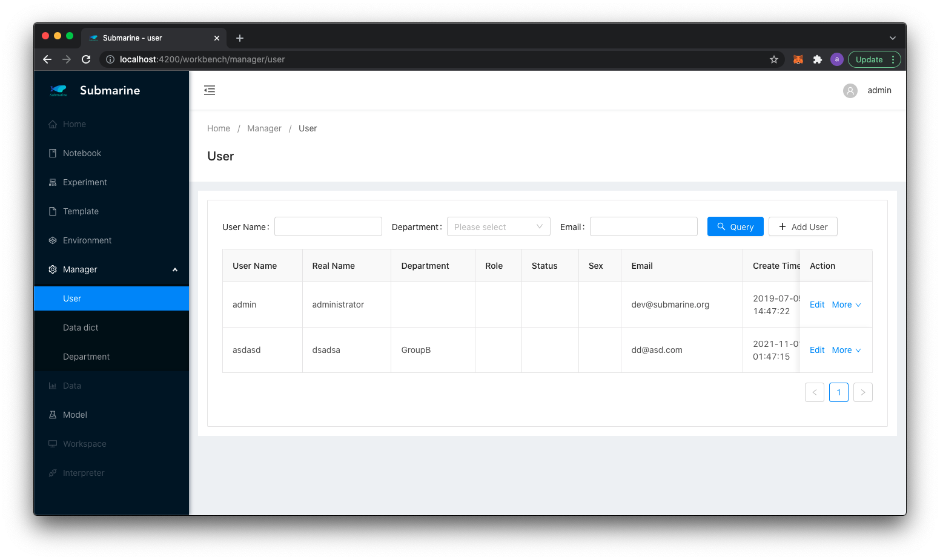Screen dimensions: 940x560
Task: Open Department submenu item
Action: (111, 357)
